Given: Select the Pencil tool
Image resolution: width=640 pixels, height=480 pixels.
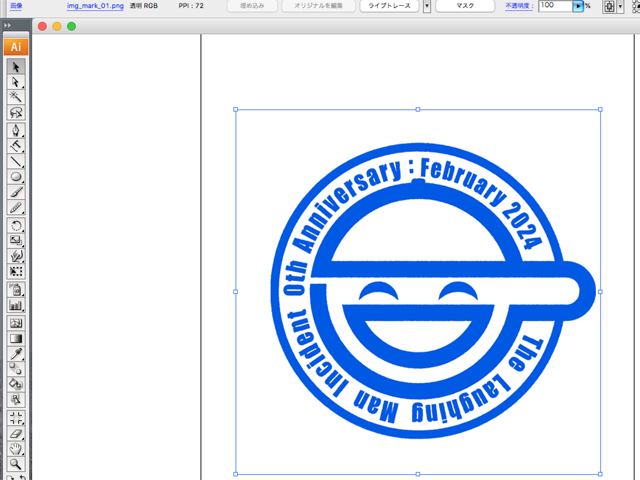Looking at the screenshot, I should click(16, 208).
